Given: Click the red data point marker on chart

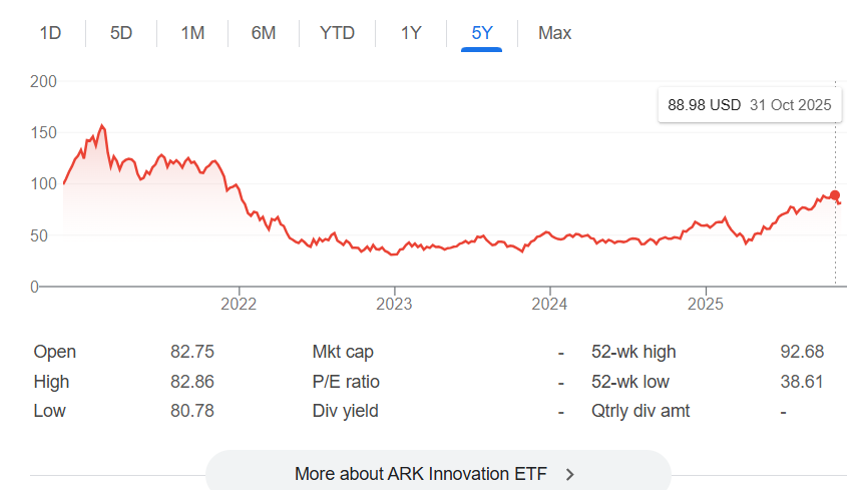Looking at the screenshot, I should (835, 196).
